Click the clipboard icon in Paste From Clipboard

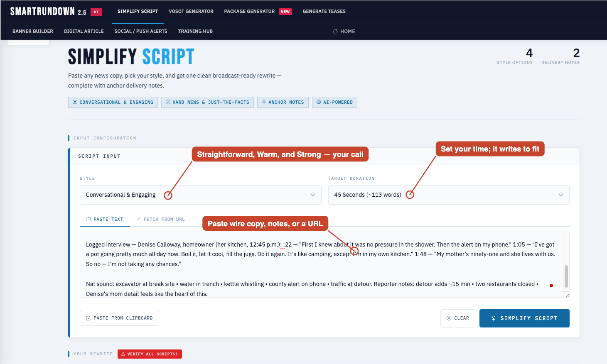88,318
